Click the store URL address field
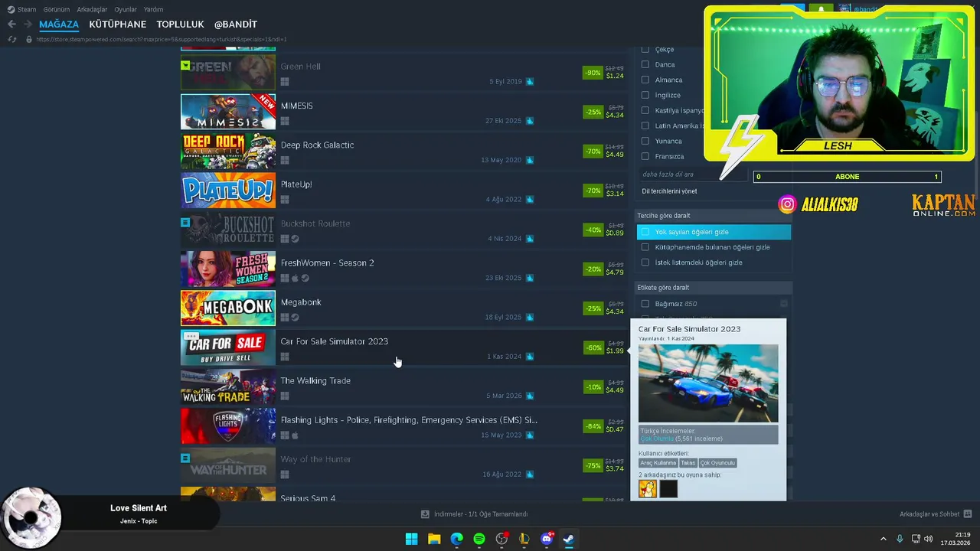Viewport: 980px width, 551px height. coord(162,39)
